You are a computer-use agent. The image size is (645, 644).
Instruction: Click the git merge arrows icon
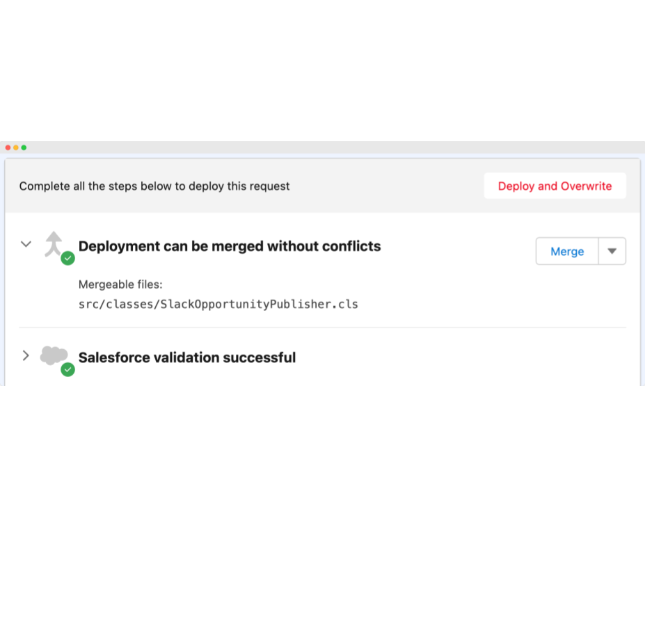click(54, 243)
